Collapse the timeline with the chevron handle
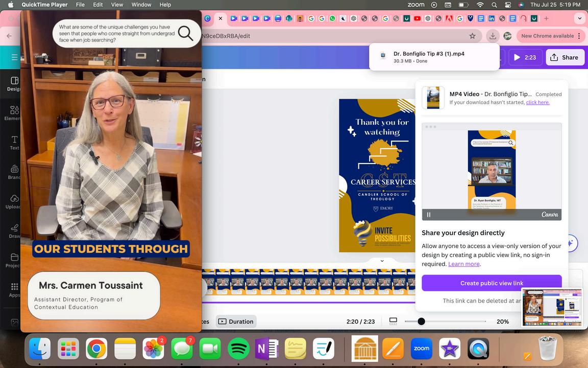The width and height of the screenshot is (588, 368). coord(382,261)
